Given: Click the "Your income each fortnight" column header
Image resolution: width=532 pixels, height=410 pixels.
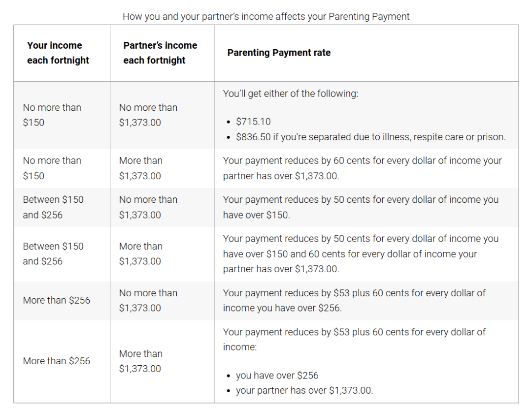Looking at the screenshot, I should point(58,53).
